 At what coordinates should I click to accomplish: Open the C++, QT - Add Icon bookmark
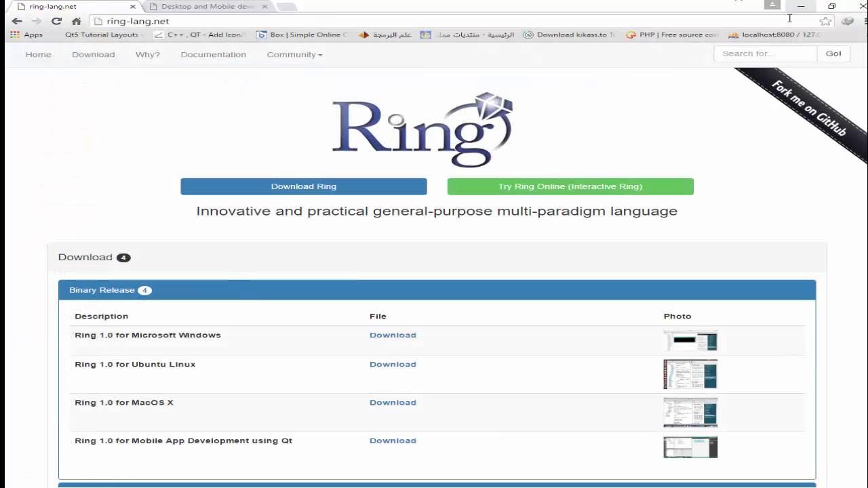(201, 35)
